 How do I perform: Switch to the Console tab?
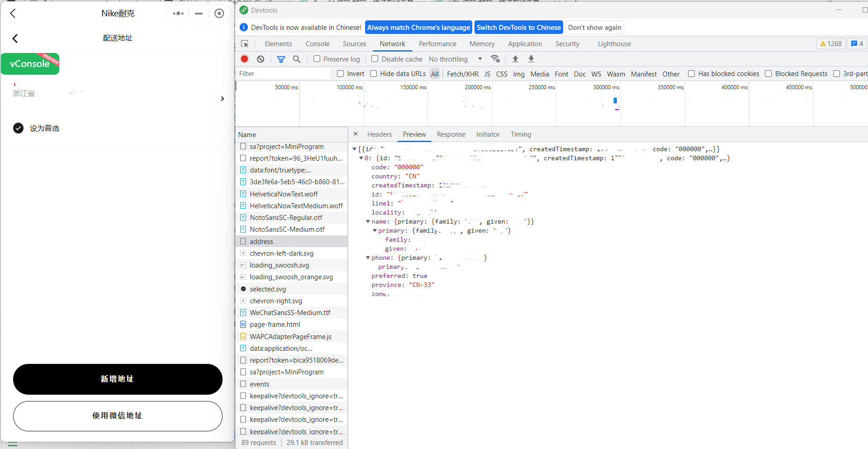(x=317, y=44)
